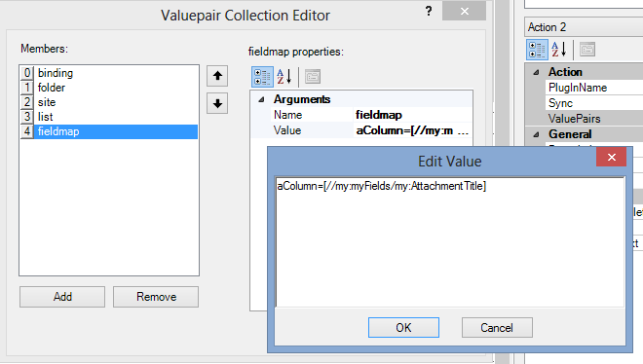Viewport: 643px width, 364px height.
Task: Click the Alphabetical sort icon in fieldmap properties
Action: (284, 77)
